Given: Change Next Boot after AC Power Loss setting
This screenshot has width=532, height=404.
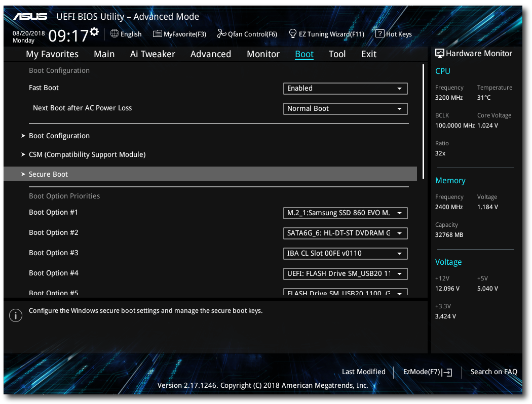Looking at the screenshot, I should pyautogui.click(x=345, y=108).
